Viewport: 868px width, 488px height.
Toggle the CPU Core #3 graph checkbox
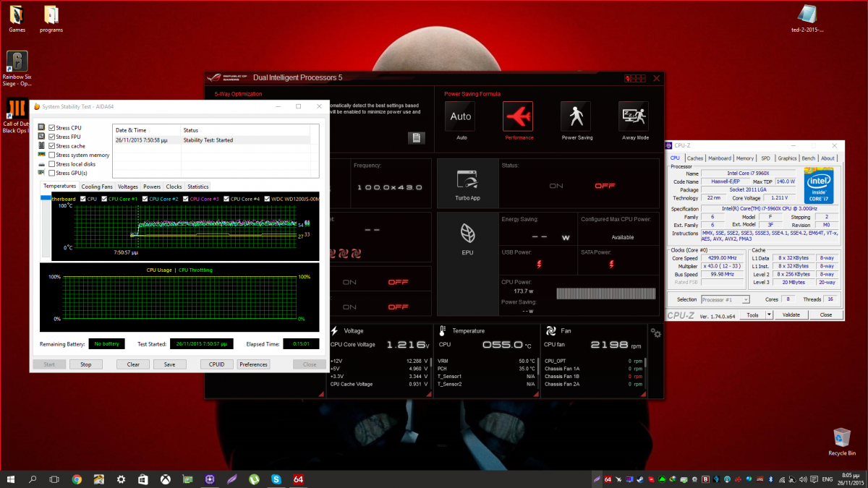click(x=186, y=199)
